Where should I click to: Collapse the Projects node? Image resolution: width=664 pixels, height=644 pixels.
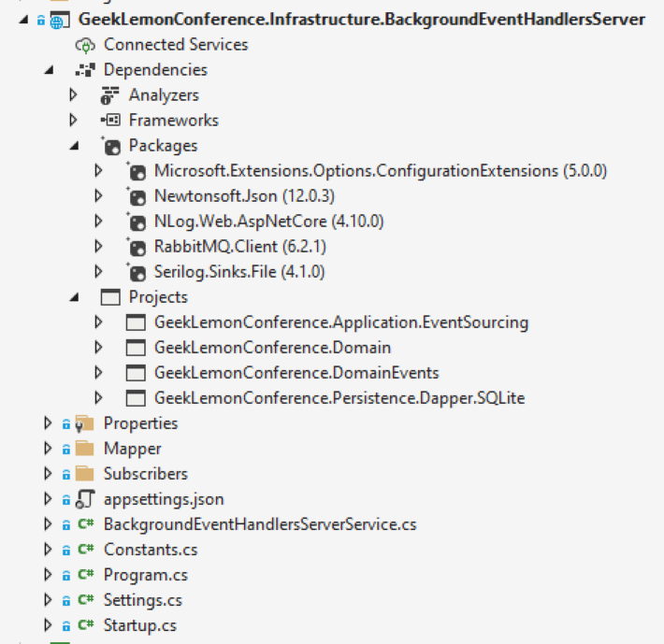(x=75, y=297)
